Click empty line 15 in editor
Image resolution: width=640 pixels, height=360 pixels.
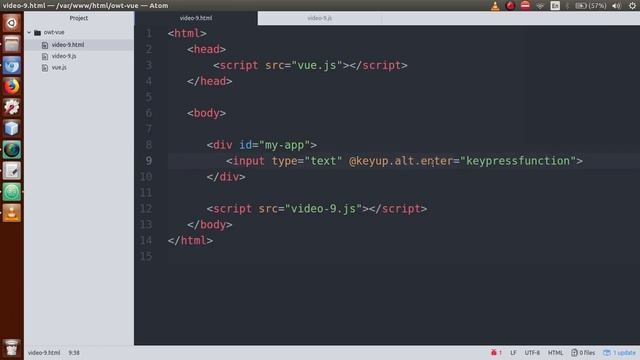click(403, 256)
